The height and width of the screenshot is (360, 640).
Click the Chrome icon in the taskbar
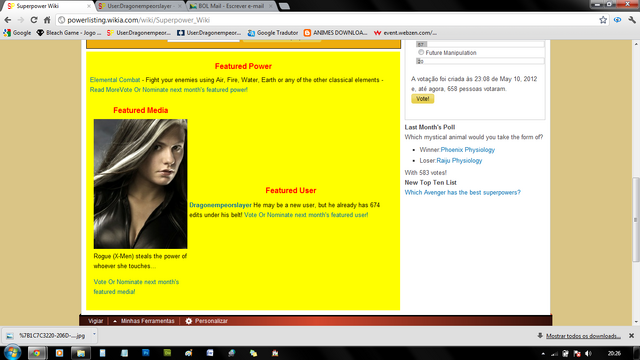37,353
